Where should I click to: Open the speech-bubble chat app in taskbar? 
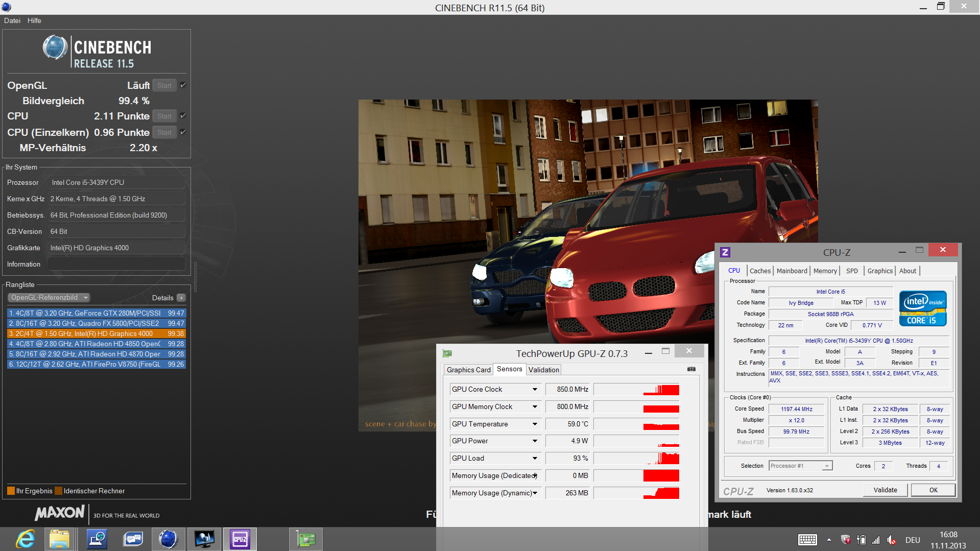point(133,539)
